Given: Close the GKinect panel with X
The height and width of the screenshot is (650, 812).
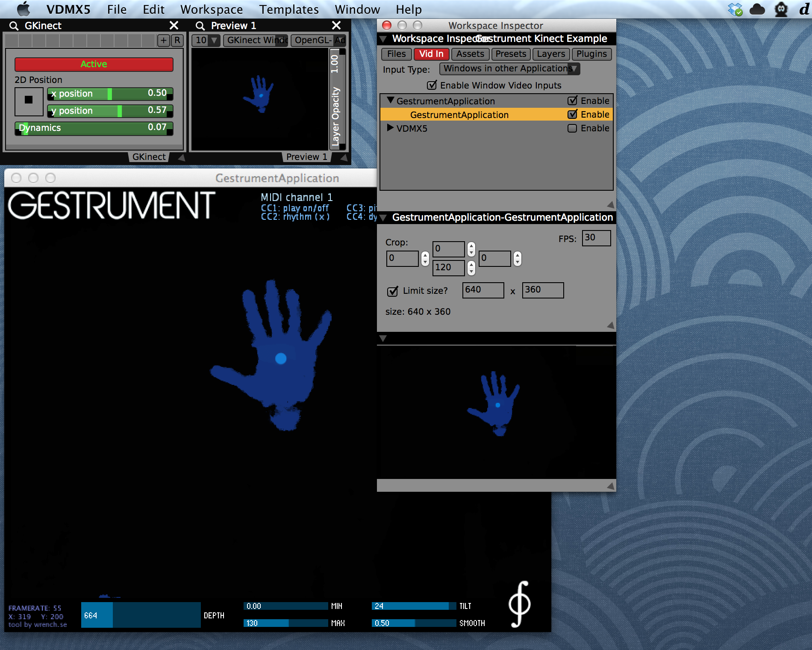Looking at the screenshot, I should 174,26.
